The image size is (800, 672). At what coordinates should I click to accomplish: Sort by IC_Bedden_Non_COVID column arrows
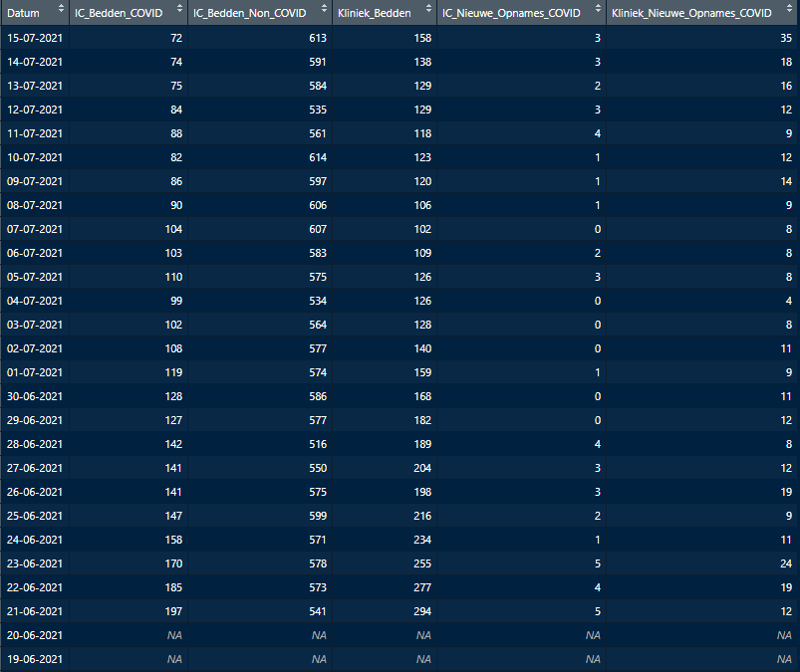324,9
